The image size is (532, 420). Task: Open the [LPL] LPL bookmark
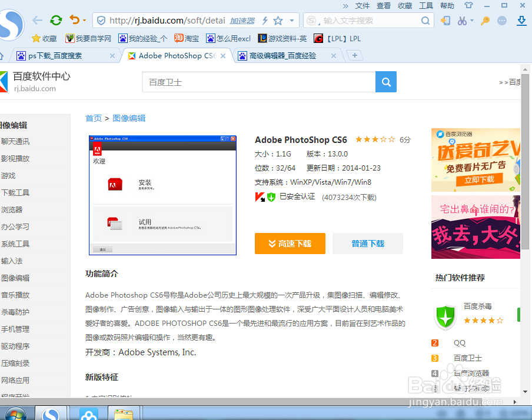(337, 38)
